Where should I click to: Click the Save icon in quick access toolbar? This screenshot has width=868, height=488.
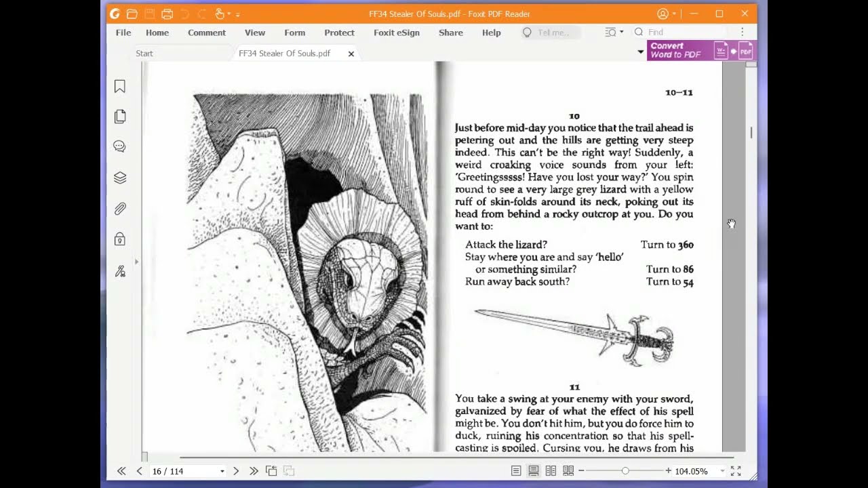149,14
